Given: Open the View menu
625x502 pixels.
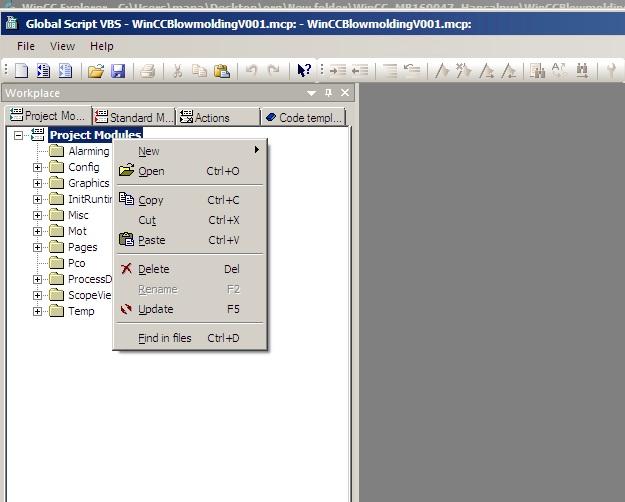Looking at the screenshot, I should click(62, 46).
